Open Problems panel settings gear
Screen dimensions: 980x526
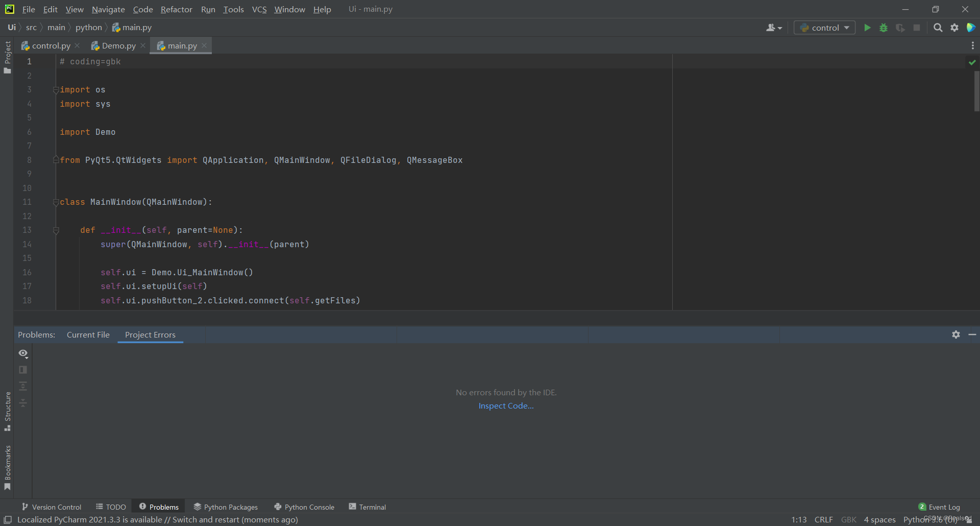(956, 334)
